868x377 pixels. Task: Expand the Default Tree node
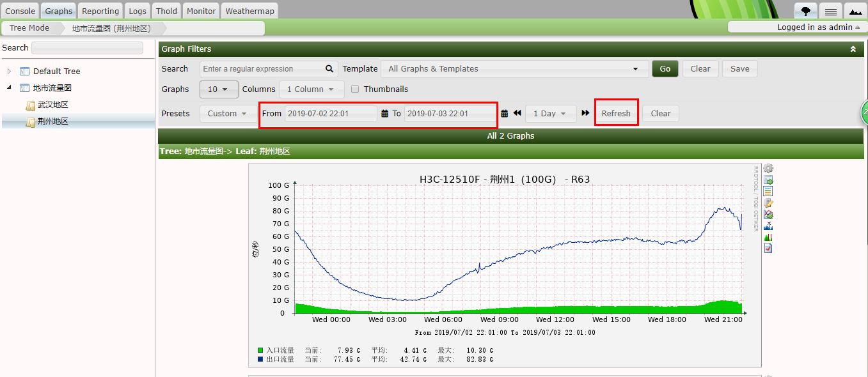[9, 72]
